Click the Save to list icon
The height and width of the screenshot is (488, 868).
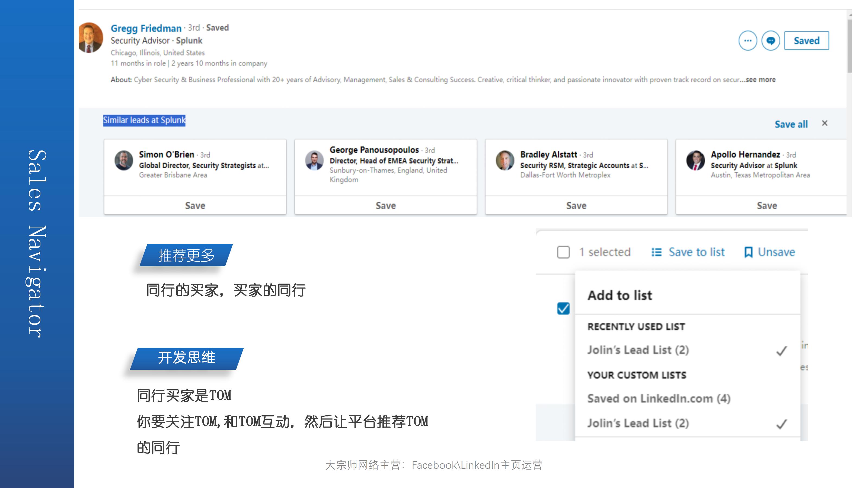(x=656, y=252)
